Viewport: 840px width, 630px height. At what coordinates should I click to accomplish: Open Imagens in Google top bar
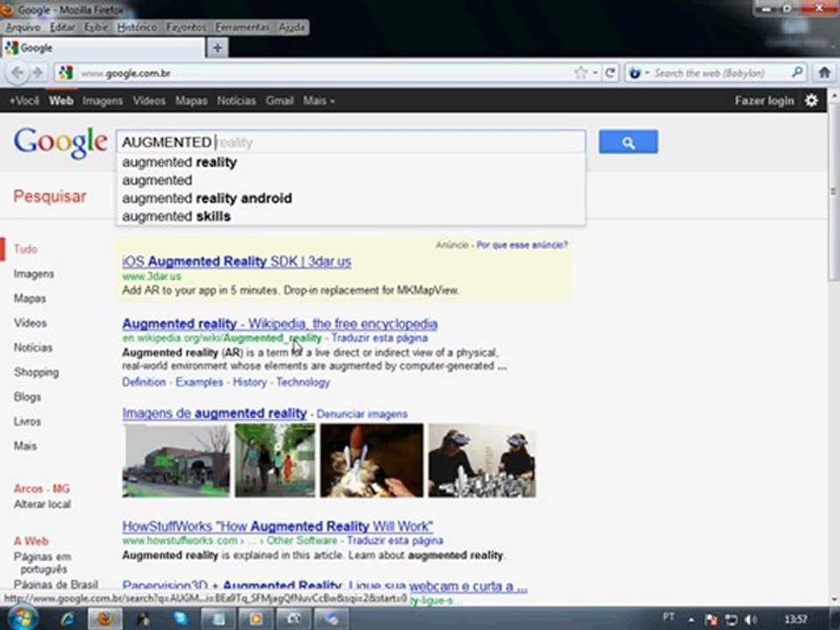click(102, 101)
